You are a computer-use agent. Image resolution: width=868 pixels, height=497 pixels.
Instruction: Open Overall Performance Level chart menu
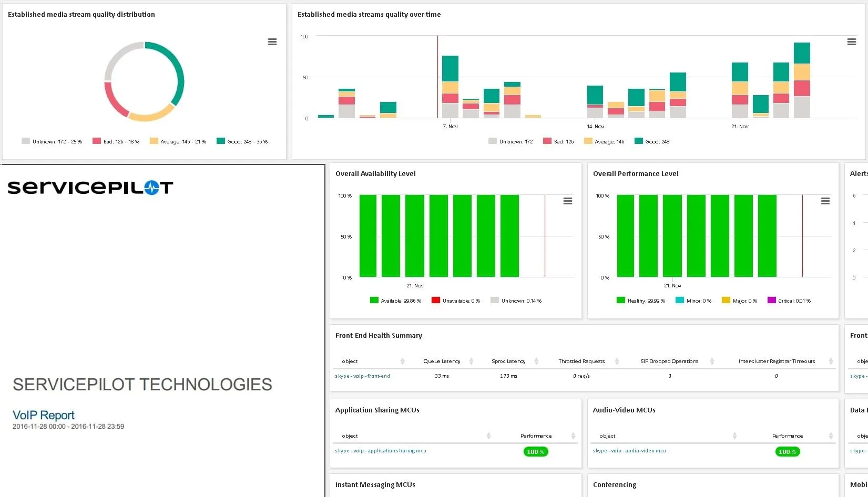point(825,201)
